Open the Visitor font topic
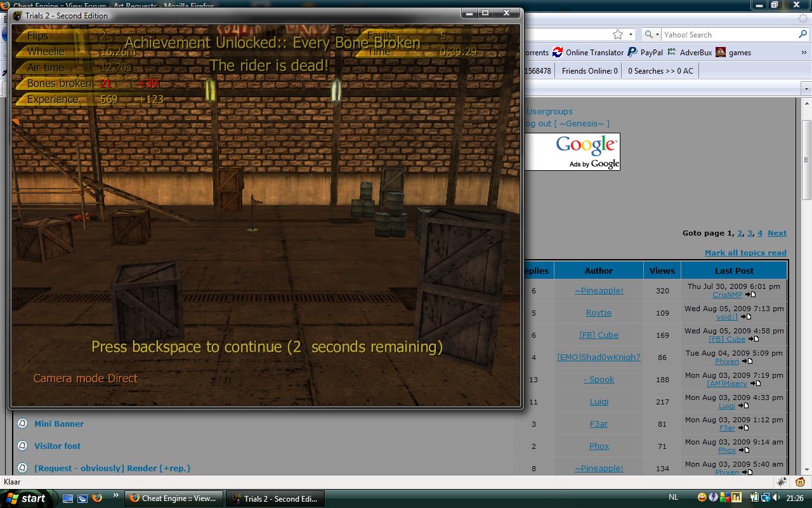 click(x=58, y=446)
